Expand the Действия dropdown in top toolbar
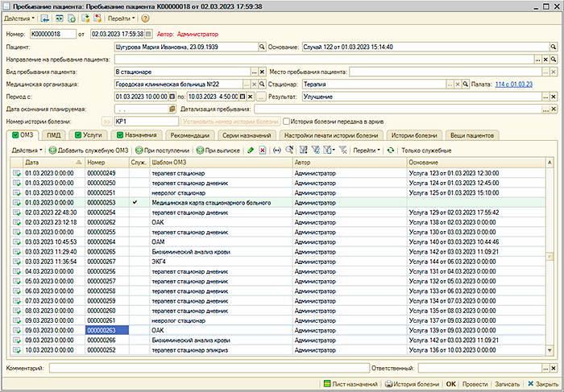The image size is (564, 392). pos(19,18)
